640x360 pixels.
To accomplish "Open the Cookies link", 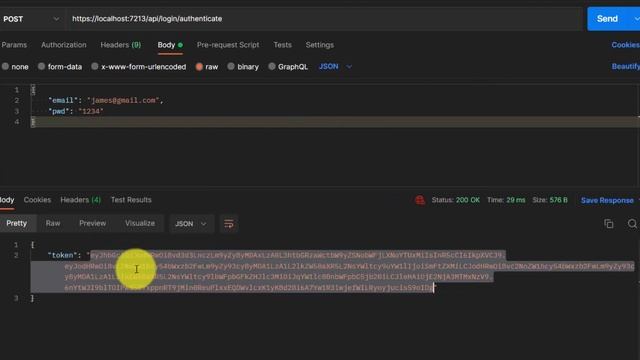I will (x=625, y=45).
